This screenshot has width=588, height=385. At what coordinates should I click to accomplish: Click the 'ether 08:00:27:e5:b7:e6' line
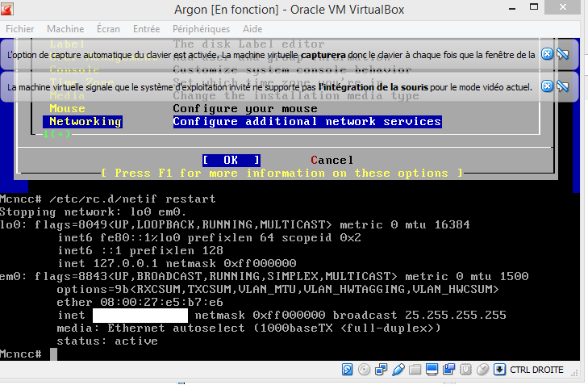(x=140, y=302)
